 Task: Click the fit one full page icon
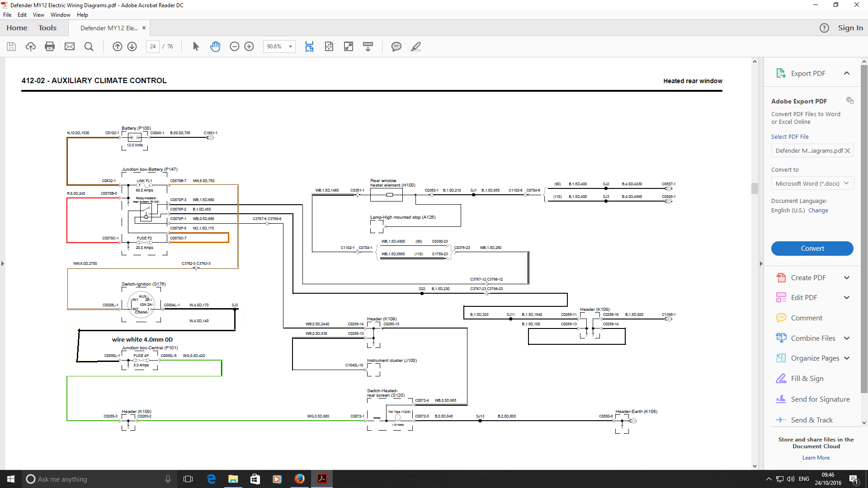(x=329, y=47)
